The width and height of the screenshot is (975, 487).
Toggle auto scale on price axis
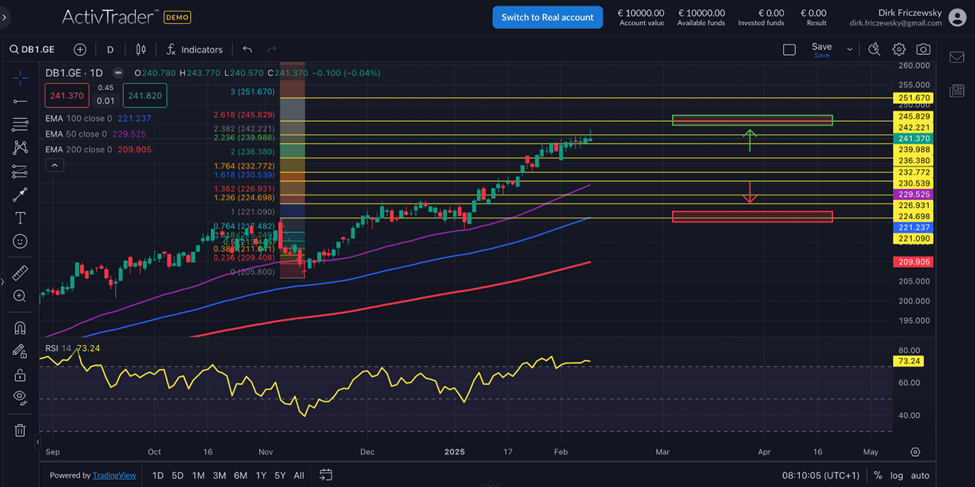click(x=920, y=476)
